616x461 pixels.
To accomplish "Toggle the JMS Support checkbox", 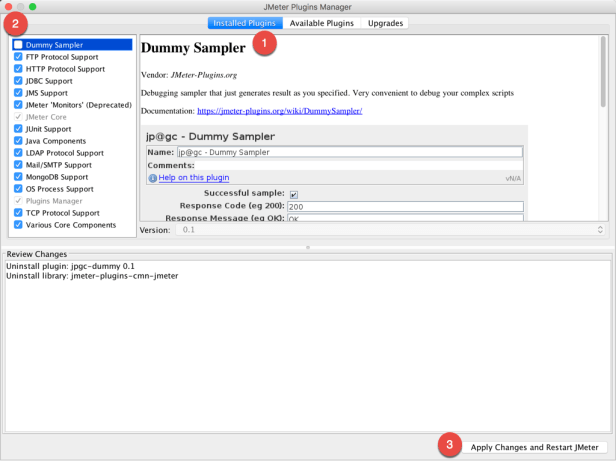I will tap(18, 93).
